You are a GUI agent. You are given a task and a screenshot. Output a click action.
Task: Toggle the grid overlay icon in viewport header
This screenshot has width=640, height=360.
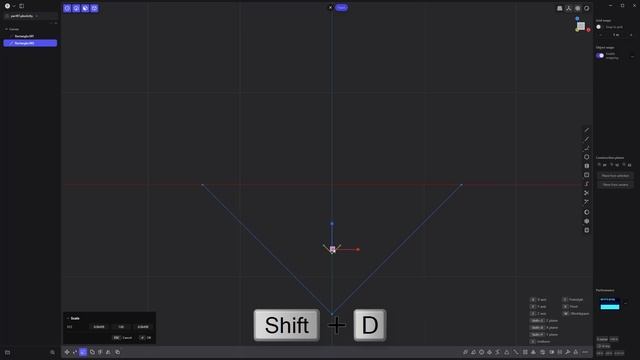click(578, 8)
